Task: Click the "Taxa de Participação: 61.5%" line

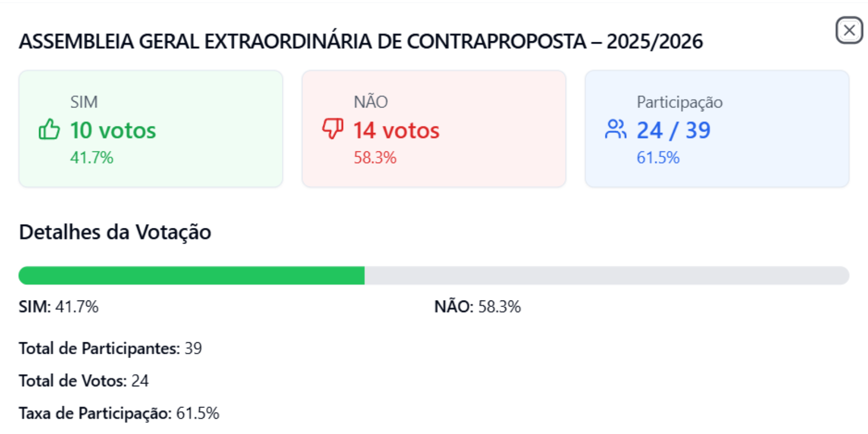Action: pos(119,413)
